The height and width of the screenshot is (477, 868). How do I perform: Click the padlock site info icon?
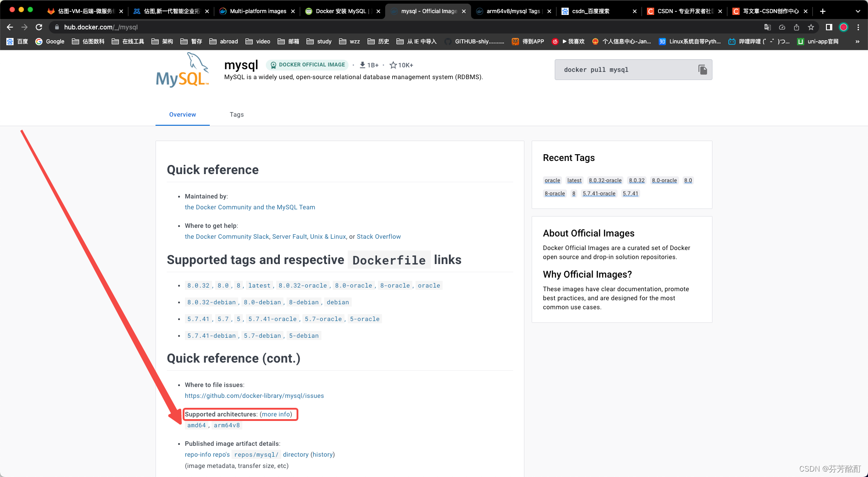(57, 27)
